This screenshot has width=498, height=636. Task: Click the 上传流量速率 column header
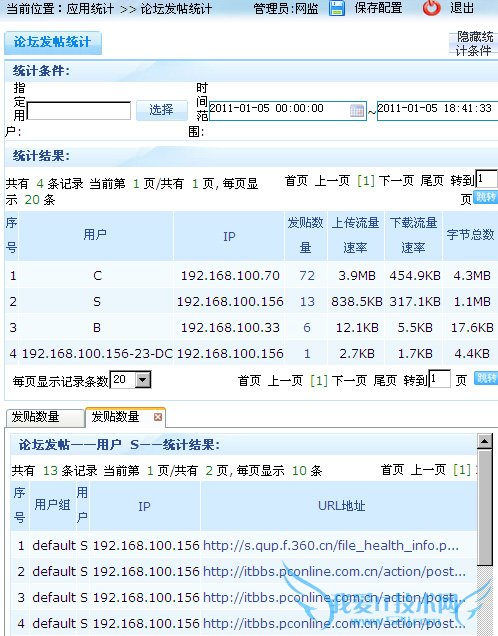pyautogui.click(x=355, y=235)
